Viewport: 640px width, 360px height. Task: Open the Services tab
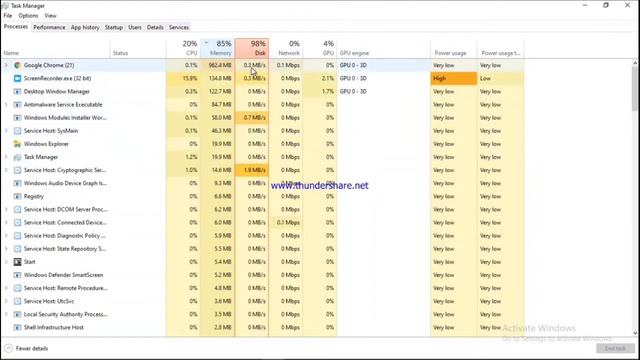(179, 27)
